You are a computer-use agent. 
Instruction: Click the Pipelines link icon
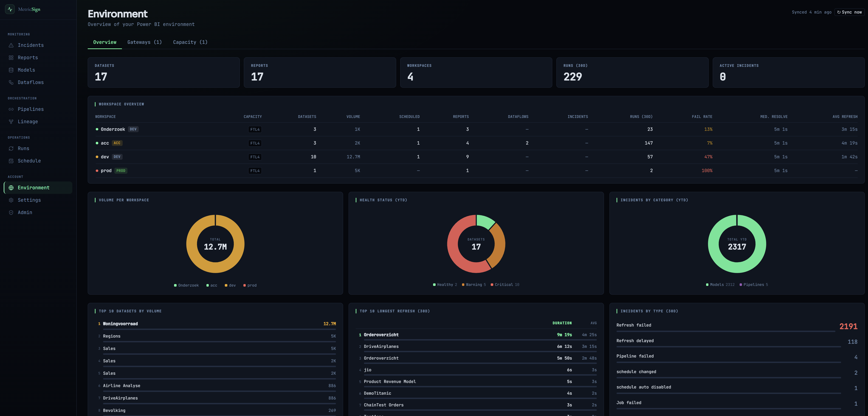11,109
